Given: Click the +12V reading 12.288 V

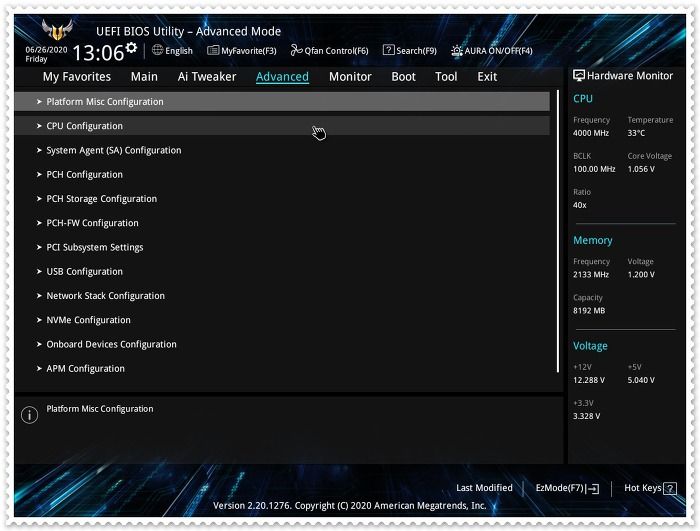Looking at the screenshot, I should 589,380.
